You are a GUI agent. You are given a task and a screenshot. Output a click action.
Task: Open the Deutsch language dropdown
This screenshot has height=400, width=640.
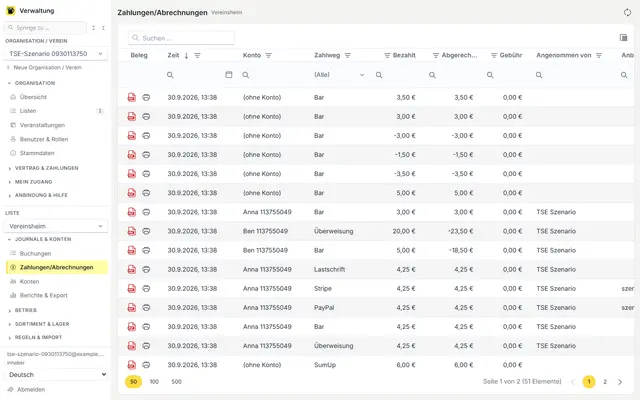57,375
